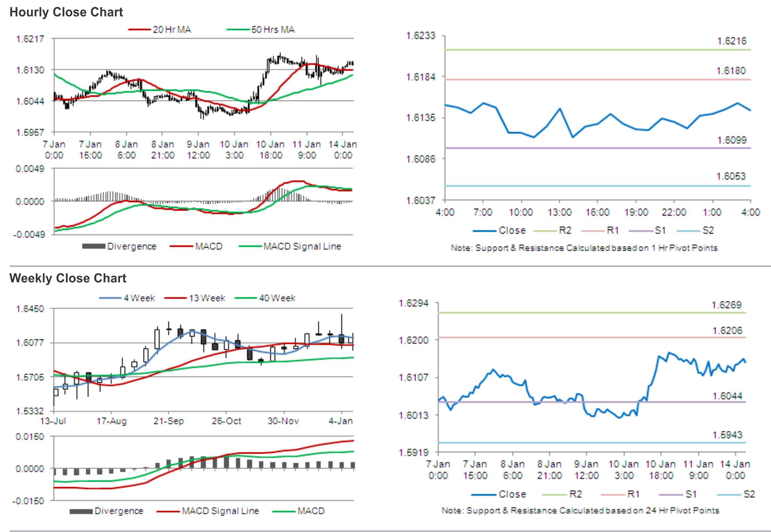Click the R2 level label 1.6269
Viewport: 771px width, 532px height.
pyautogui.click(x=727, y=305)
